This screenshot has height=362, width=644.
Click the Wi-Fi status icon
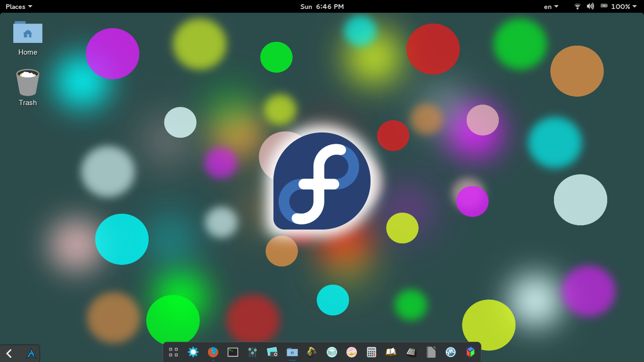point(577,7)
